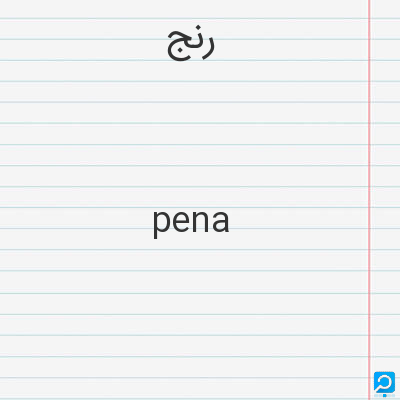
Task: Click empty lined area below pena
Action: (191, 317)
